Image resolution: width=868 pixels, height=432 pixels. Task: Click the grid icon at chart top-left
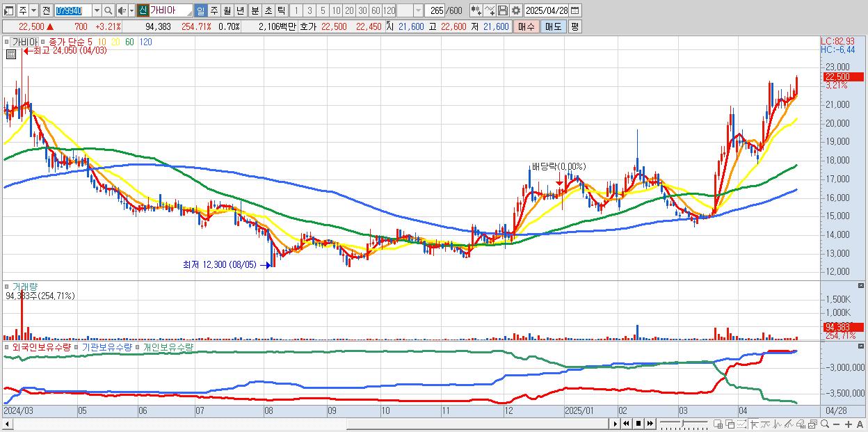coord(10,54)
